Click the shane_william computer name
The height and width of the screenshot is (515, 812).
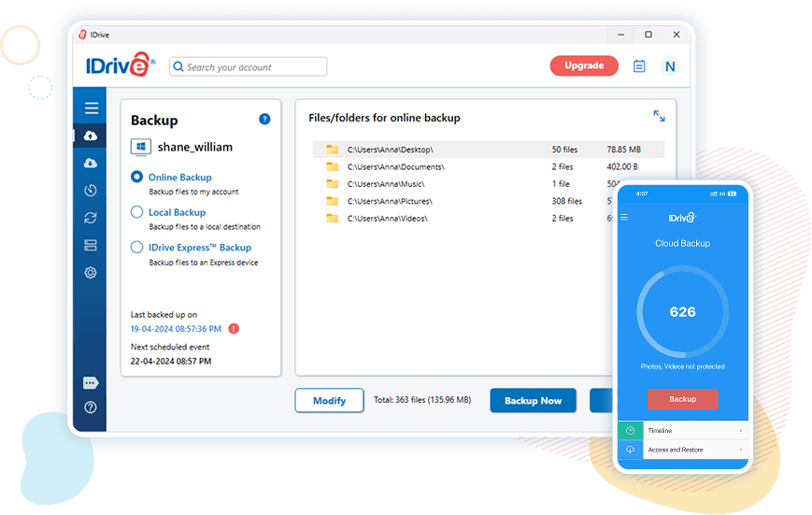(x=194, y=147)
